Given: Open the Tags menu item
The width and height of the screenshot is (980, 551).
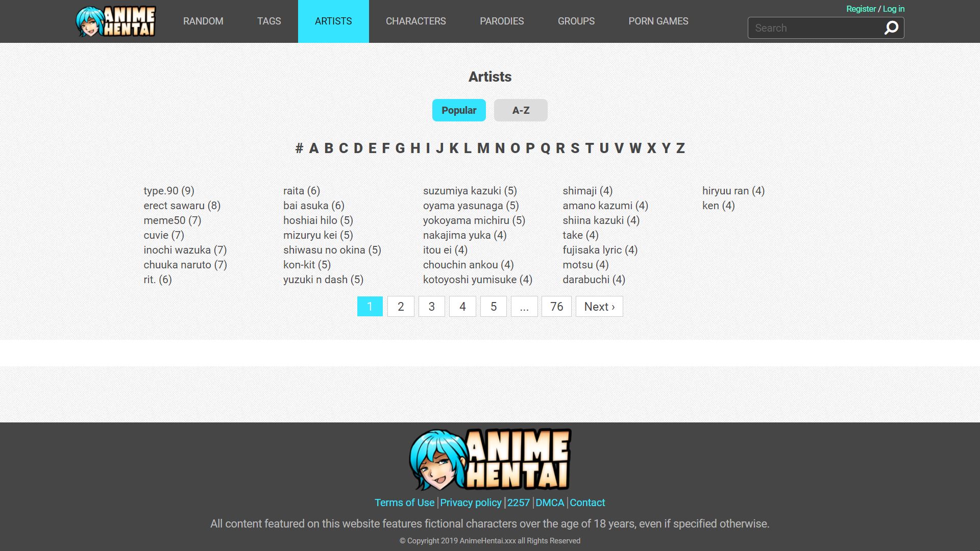Looking at the screenshot, I should (269, 21).
